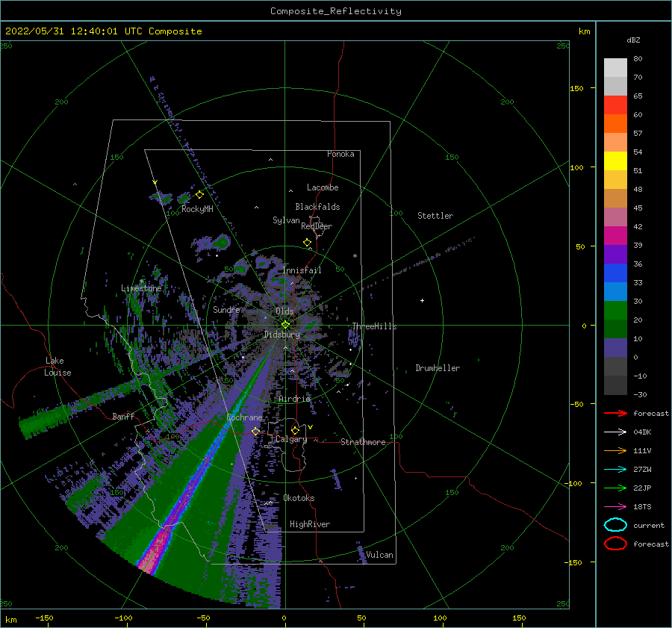Click the Drumheller town label

(x=438, y=368)
